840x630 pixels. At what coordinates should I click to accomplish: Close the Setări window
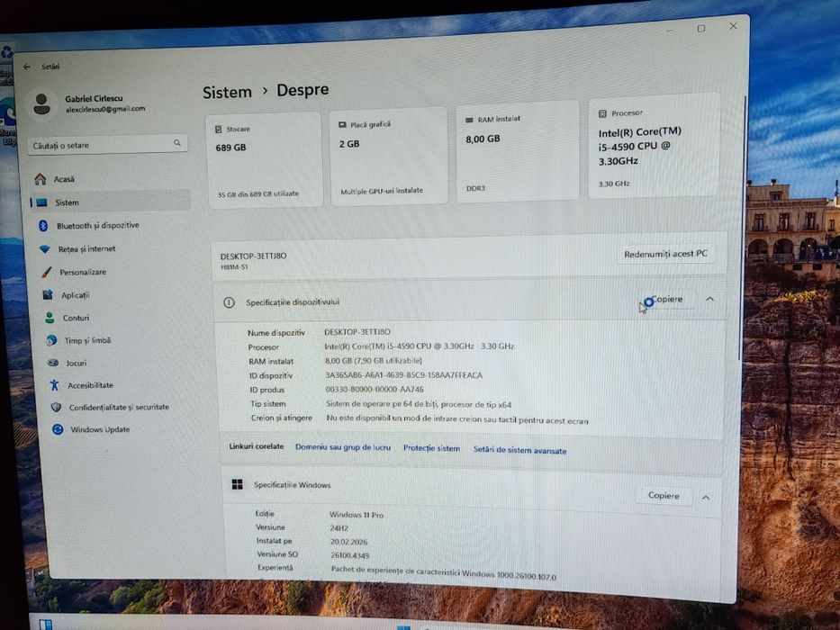tap(733, 25)
